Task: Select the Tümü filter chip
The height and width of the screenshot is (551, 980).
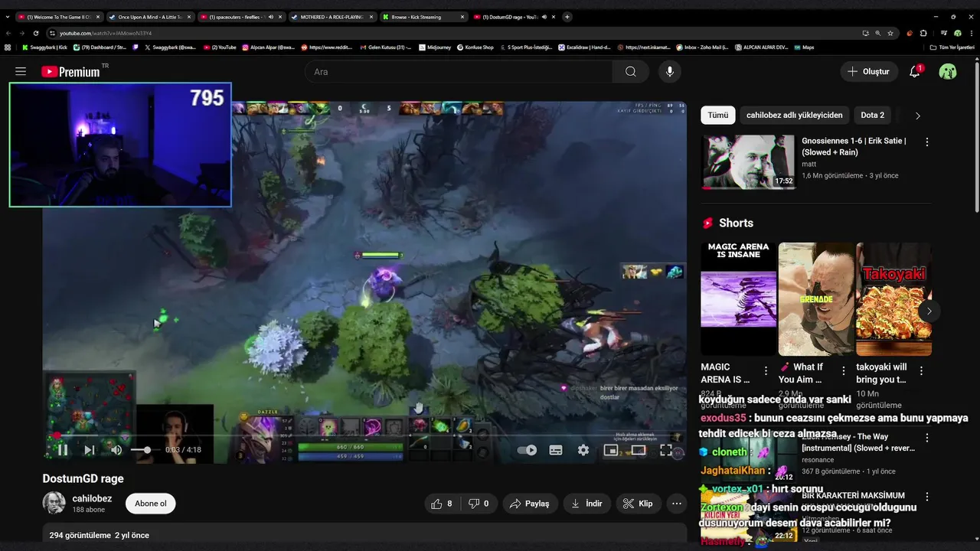Action: tap(718, 115)
